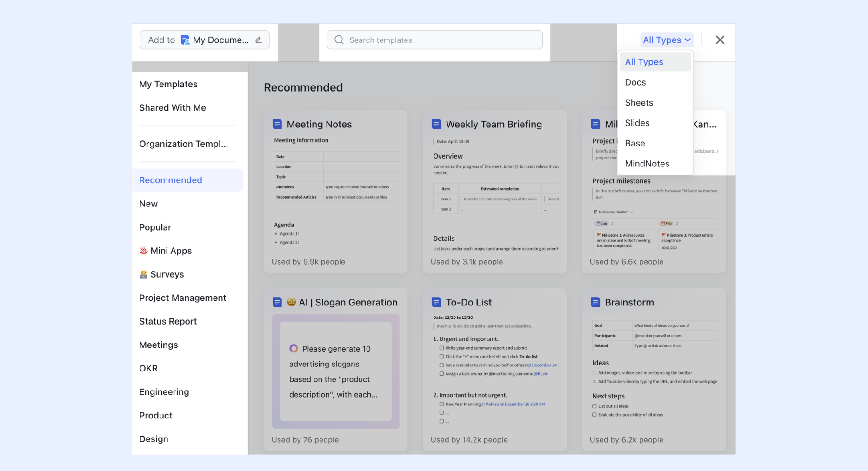Check 'List out all ideas' box
Viewport: 868px width, 471px height.
pyautogui.click(x=594, y=406)
